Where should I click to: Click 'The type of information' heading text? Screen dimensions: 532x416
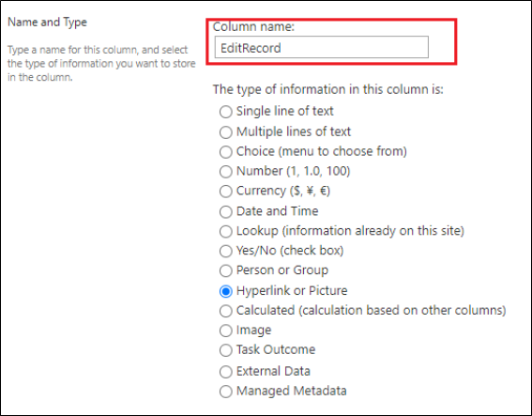(327, 89)
